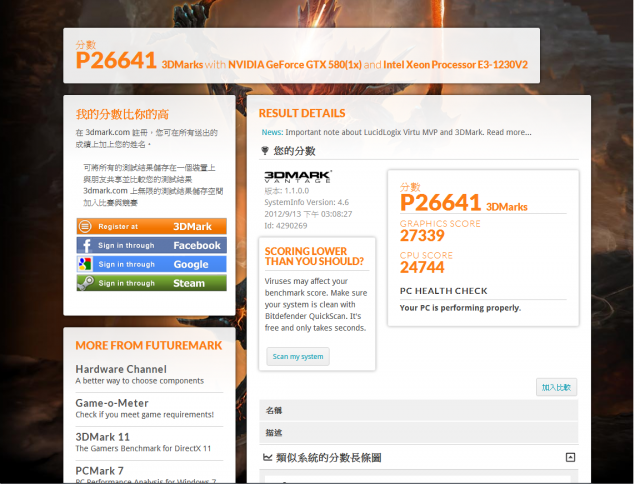This screenshot has width=640, height=484.
Task: Click the Intel Xeon Processor E3-1230V2 text
Action: (456, 64)
